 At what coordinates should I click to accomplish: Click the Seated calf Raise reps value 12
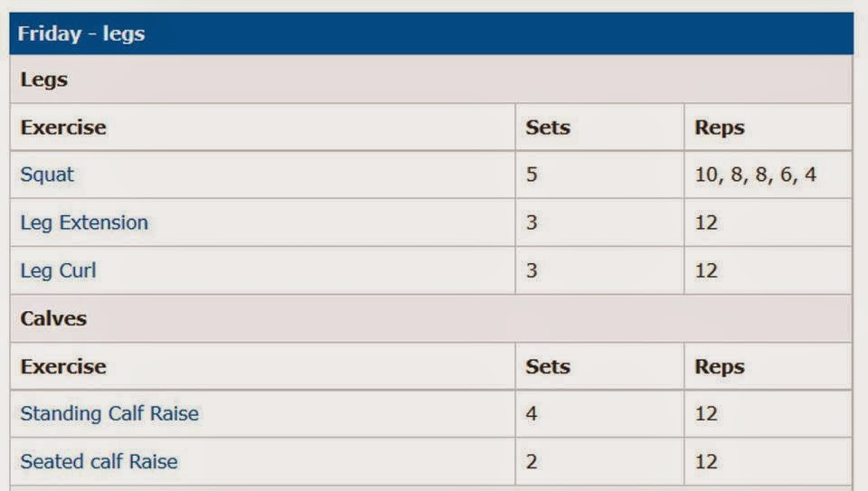point(706,462)
